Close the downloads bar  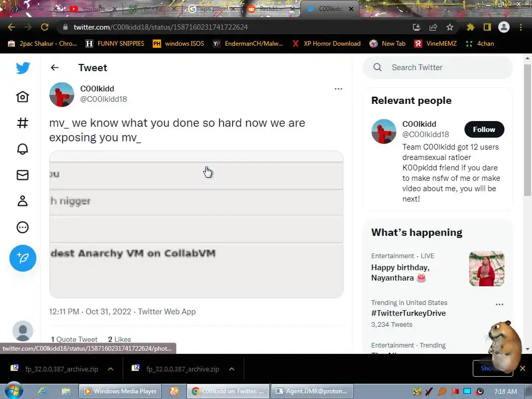click(x=523, y=368)
